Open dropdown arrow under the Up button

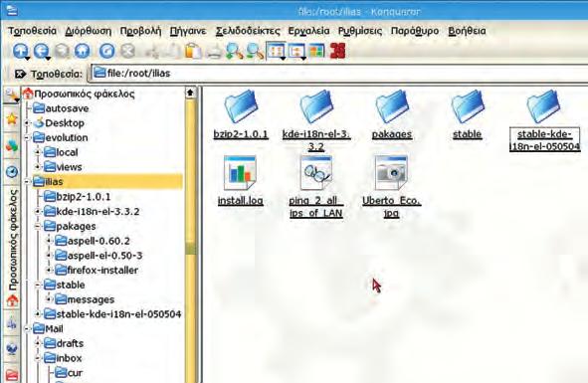pos(27,59)
